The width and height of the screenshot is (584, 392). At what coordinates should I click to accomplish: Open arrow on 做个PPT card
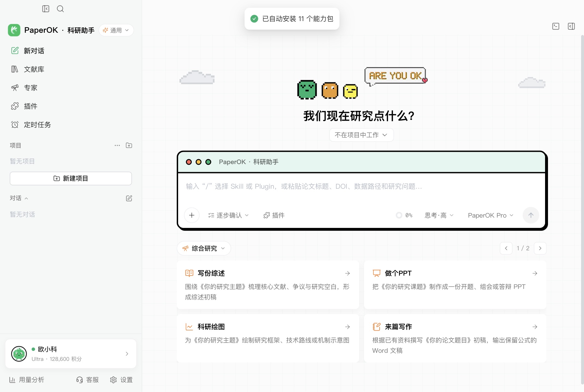point(535,273)
